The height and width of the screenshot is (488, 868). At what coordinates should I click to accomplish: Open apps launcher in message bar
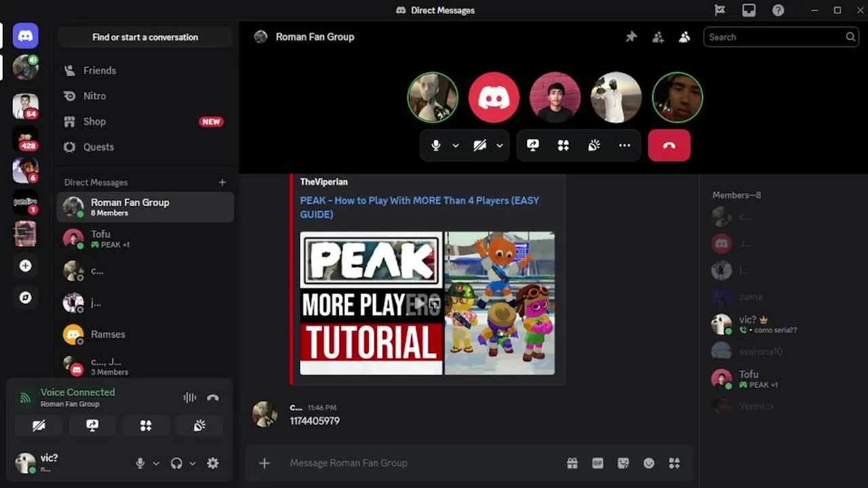pyautogui.click(x=674, y=463)
